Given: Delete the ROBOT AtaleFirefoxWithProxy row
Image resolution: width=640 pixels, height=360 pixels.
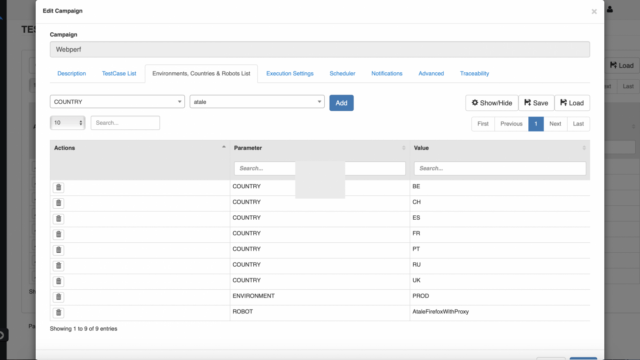Looking at the screenshot, I should pos(58,313).
